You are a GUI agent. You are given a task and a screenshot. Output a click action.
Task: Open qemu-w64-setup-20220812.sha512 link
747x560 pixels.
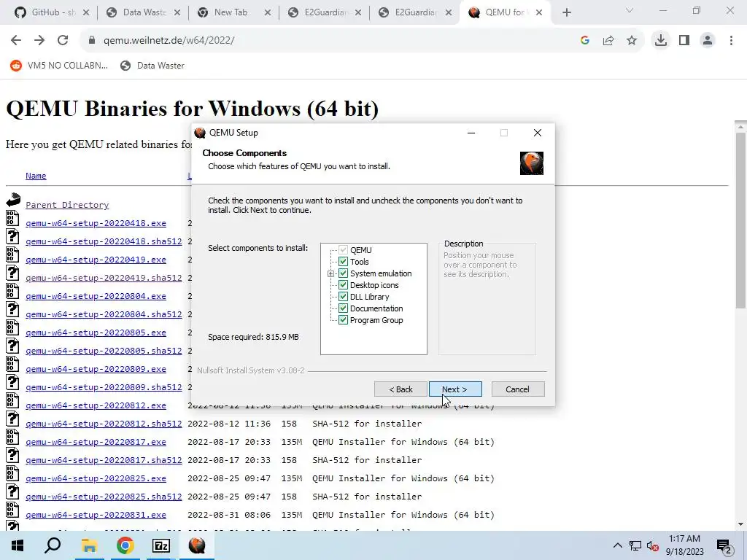[x=104, y=424]
